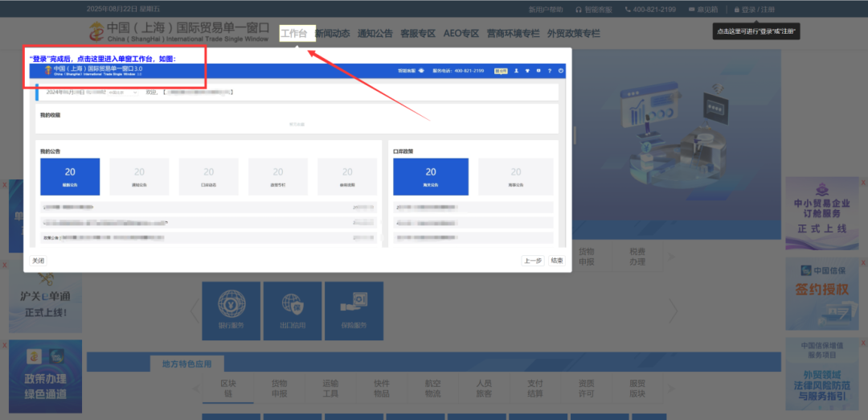This screenshot has width=868, height=420.
Task: Select the 航空物流 tab
Action: pos(433,388)
